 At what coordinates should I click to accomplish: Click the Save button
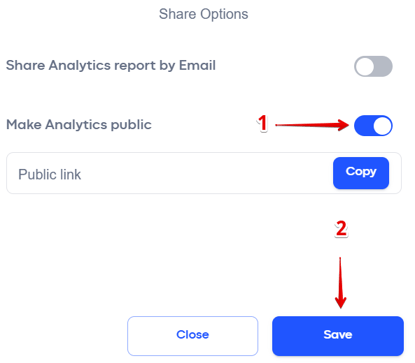coord(338,336)
